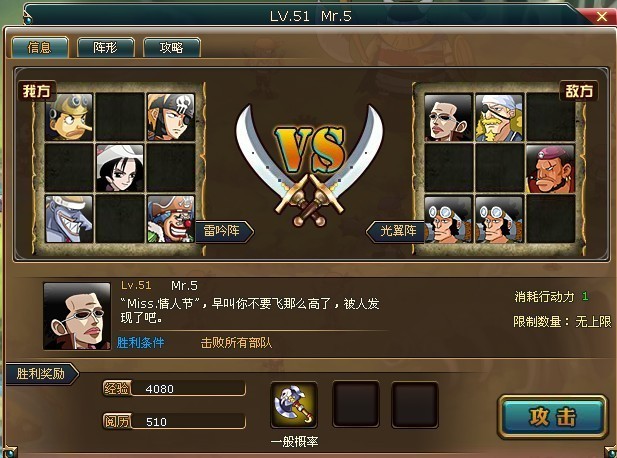
Task: Click the axe reward item icon
Action: [x=294, y=405]
